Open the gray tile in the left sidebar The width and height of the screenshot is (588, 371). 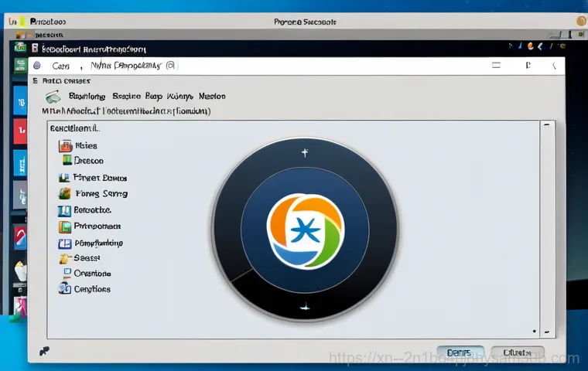click(20, 195)
